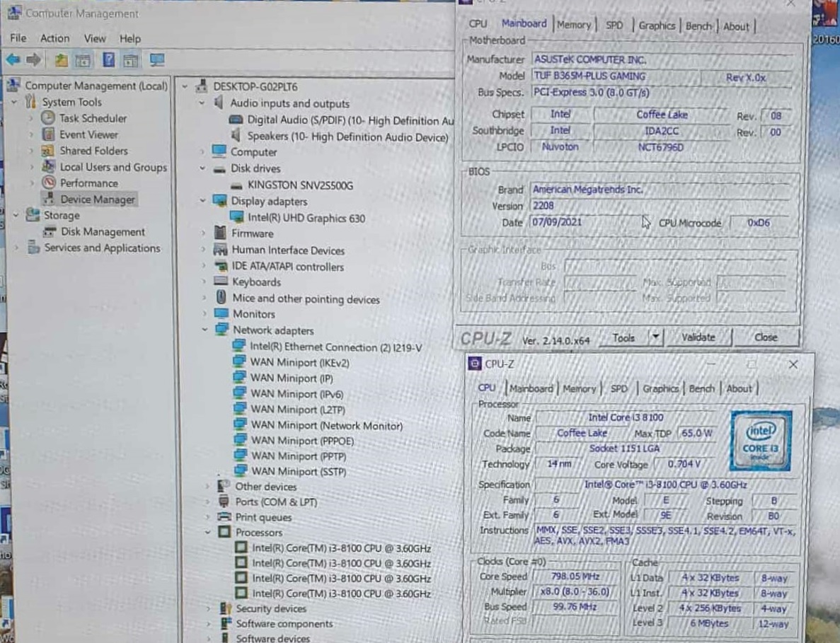Select Computer Management (Local) root item

pyautogui.click(x=96, y=86)
